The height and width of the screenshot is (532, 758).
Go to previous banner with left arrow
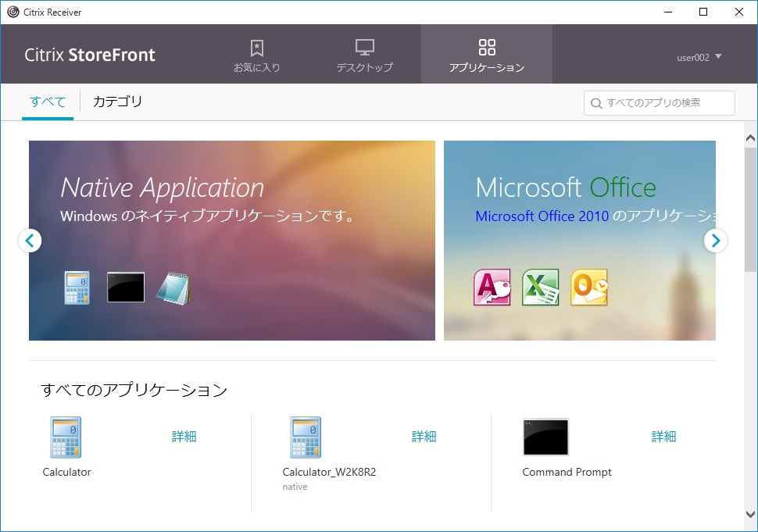point(30,241)
